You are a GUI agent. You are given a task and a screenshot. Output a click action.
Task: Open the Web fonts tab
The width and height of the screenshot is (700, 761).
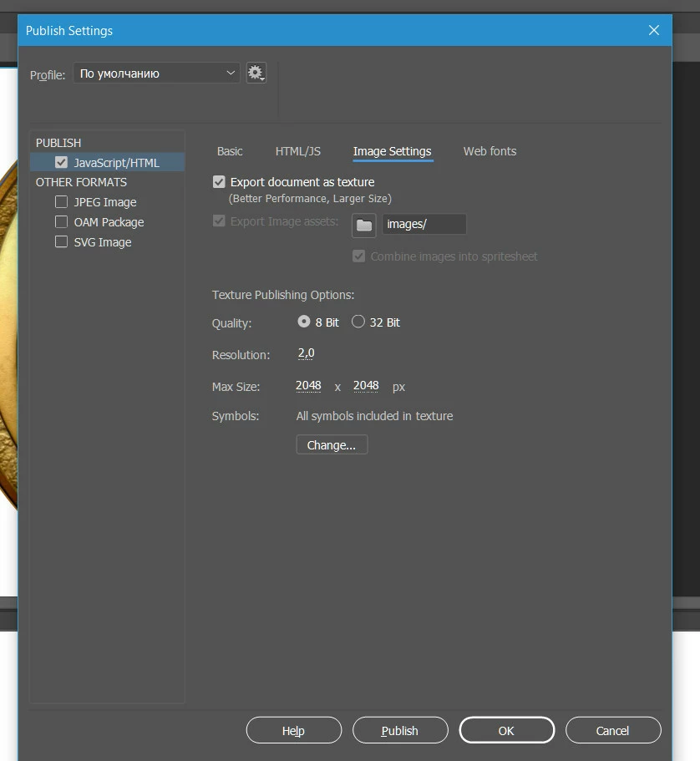[489, 151]
